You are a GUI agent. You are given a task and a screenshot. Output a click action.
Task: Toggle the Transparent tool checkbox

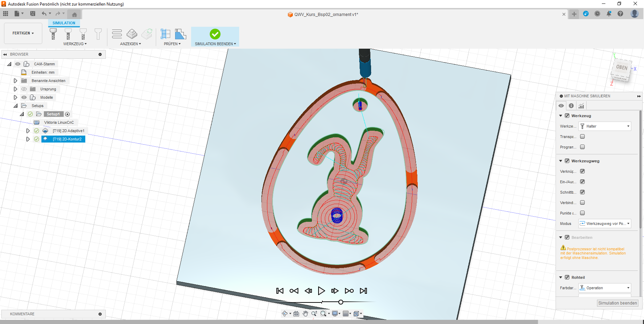pyautogui.click(x=582, y=137)
